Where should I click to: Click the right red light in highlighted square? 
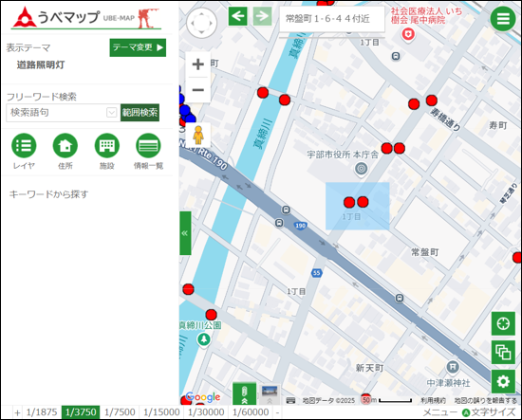(363, 202)
